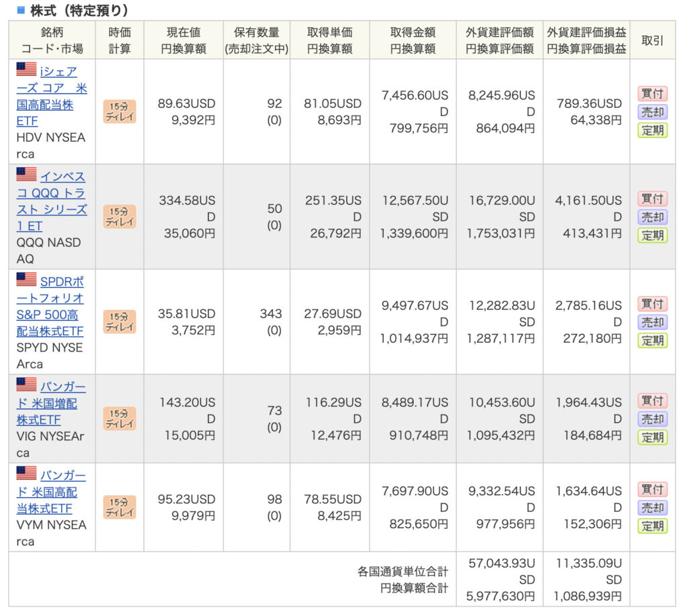687x616 pixels.
Task: Click the 取引 column header
Action: [x=652, y=40]
